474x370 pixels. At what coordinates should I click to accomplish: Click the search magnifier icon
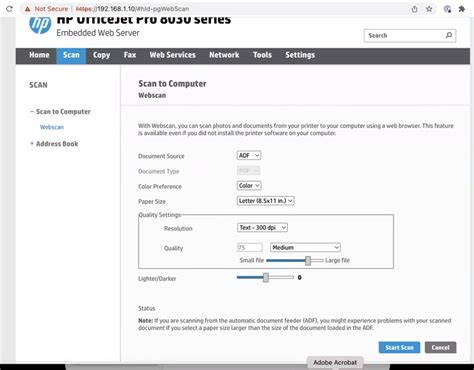click(449, 35)
